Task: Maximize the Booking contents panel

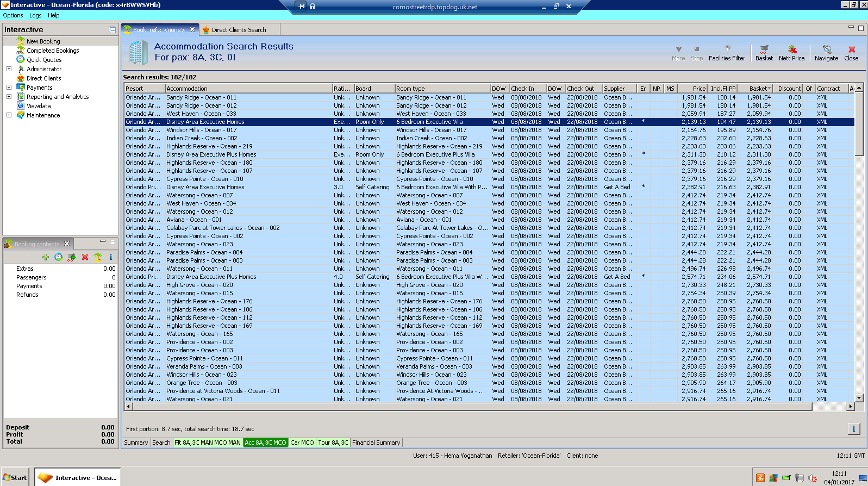Action: tap(113, 242)
